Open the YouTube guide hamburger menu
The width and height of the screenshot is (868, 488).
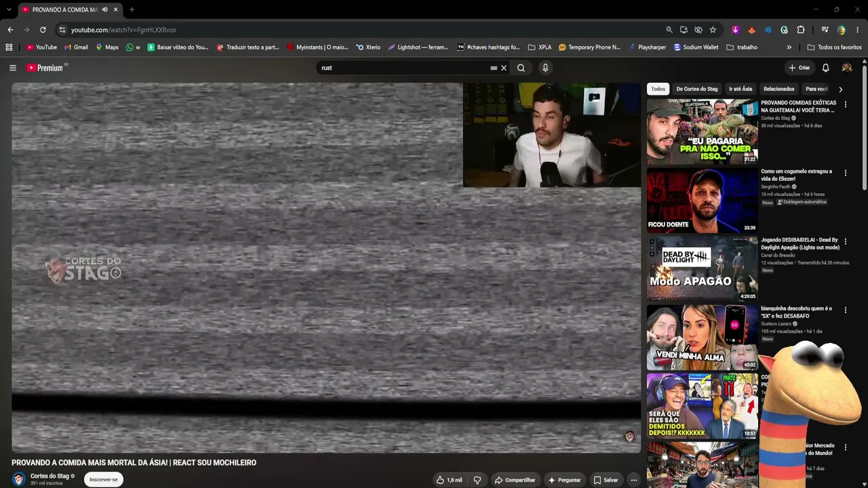[x=12, y=68]
